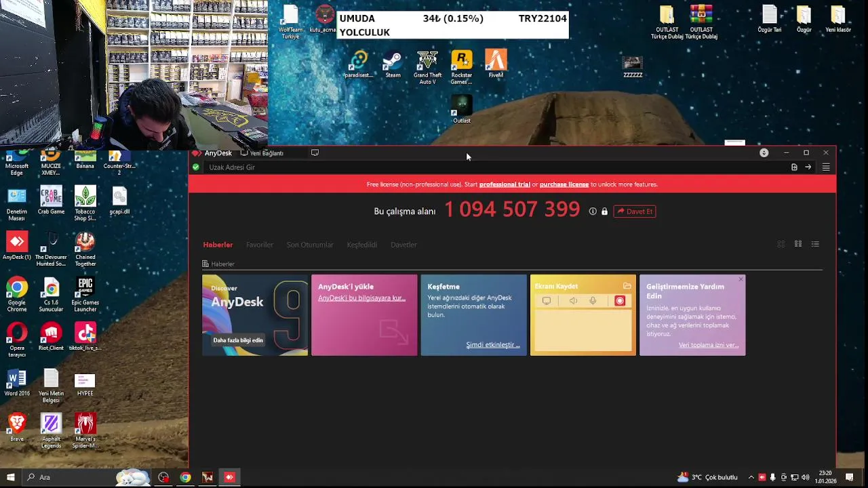The height and width of the screenshot is (488, 868).
Task: Select the Crab Game desktop icon
Action: (51, 201)
